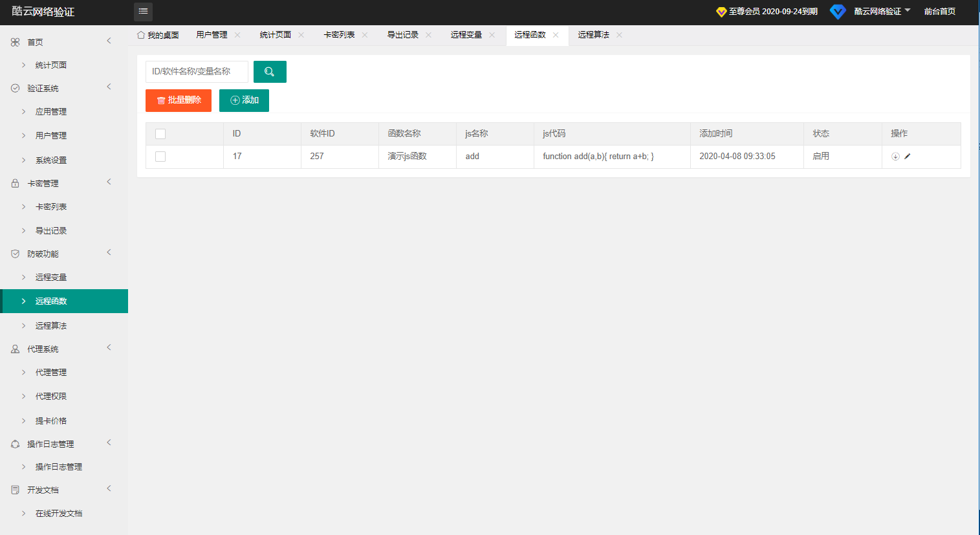
Task: Select the header select-all checkbox
Action: coord(160,133)
